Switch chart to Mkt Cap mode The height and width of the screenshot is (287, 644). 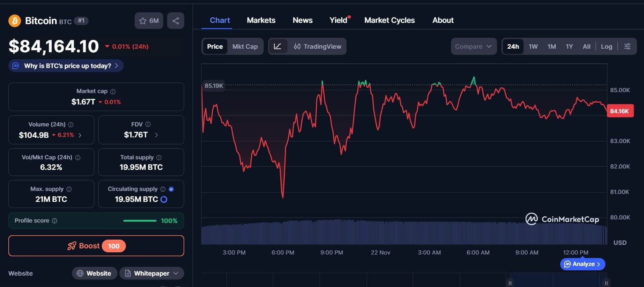(x=245, y=46)
